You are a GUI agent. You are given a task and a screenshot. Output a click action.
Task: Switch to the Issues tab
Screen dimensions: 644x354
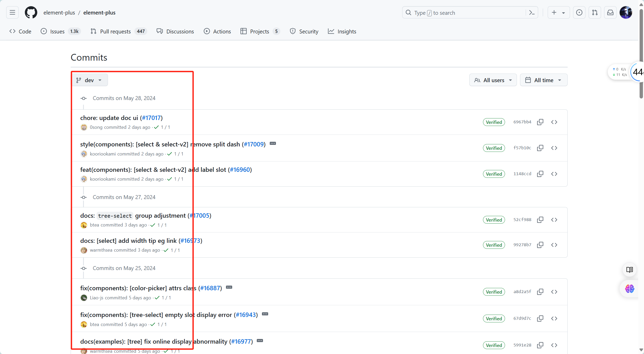[x=57, y=31]
